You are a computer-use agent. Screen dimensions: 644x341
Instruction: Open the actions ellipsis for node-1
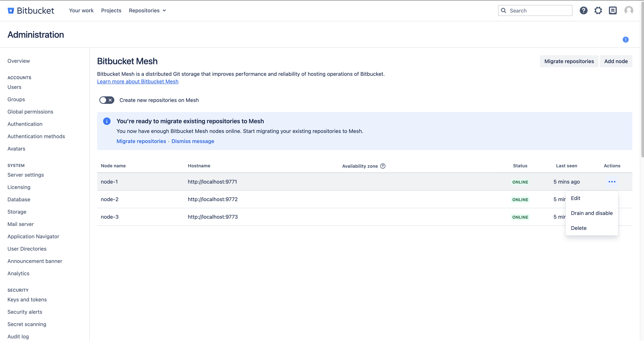point(612,182)
